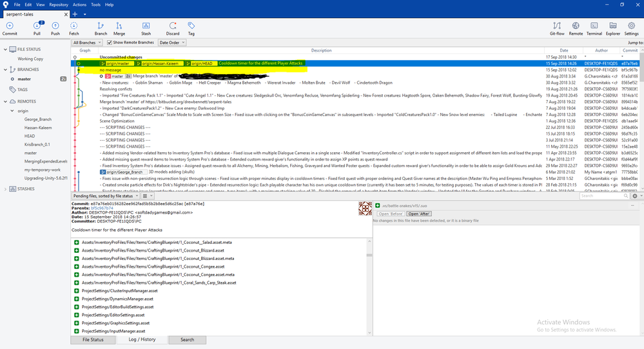Viewport: 644px width, 349px height.
Task: Click the Open 'After' button
Action: pyautogui.click(x=419, y=214)
